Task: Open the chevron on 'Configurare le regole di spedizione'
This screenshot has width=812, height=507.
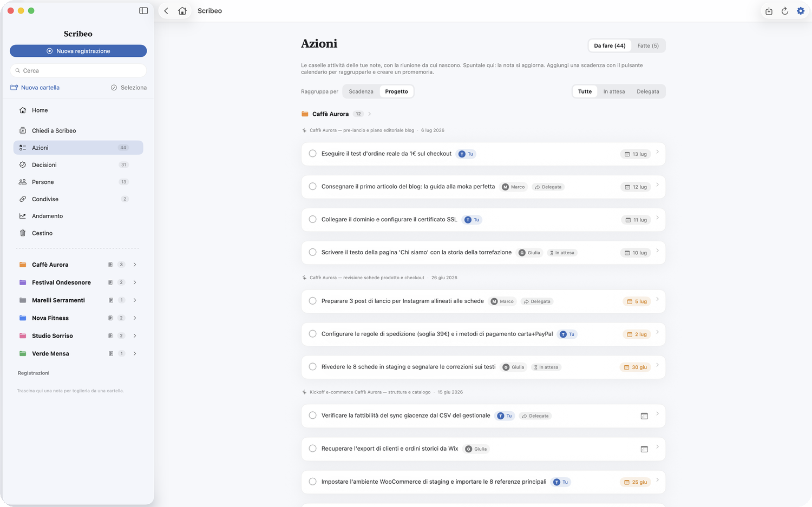Action: (657, 332)
